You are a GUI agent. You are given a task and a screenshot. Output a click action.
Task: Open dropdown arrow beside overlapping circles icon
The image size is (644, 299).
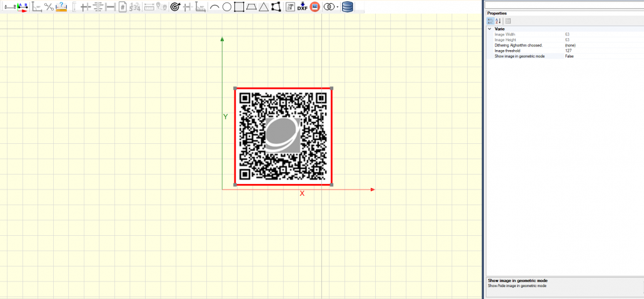(338, 7)
